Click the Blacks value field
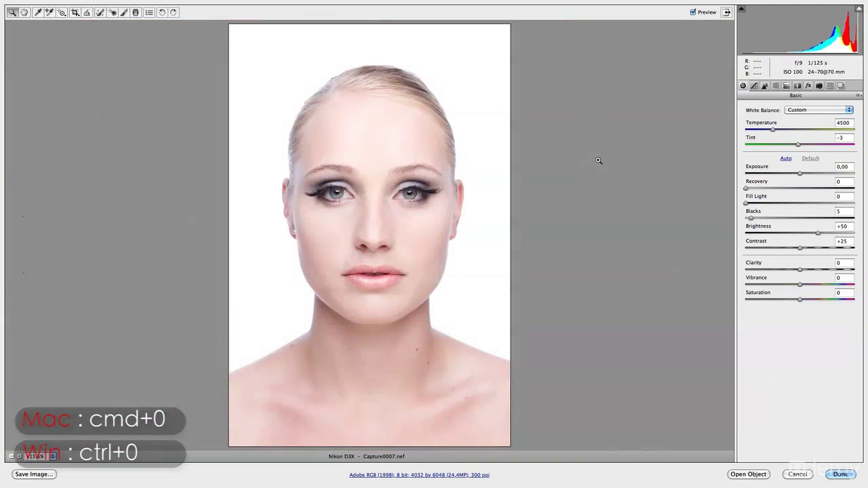The image size is (868, 488). 844,211
